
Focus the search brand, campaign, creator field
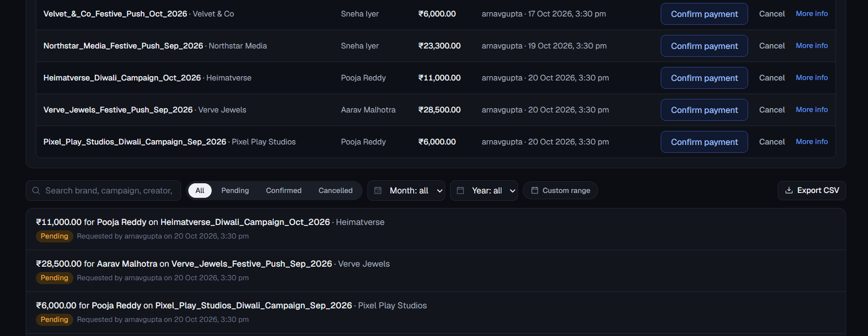(103, 191)
